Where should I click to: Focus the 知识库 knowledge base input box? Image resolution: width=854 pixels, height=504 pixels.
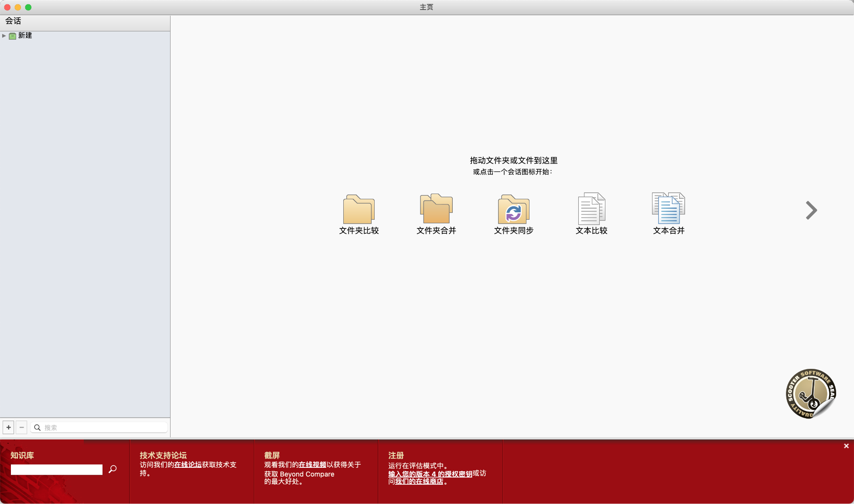tap(57, 470)
